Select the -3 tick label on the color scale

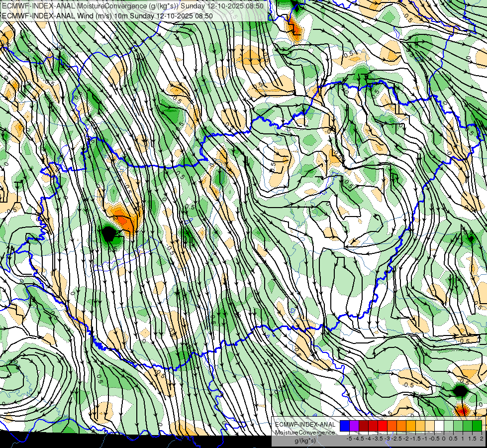click(387, 439)
